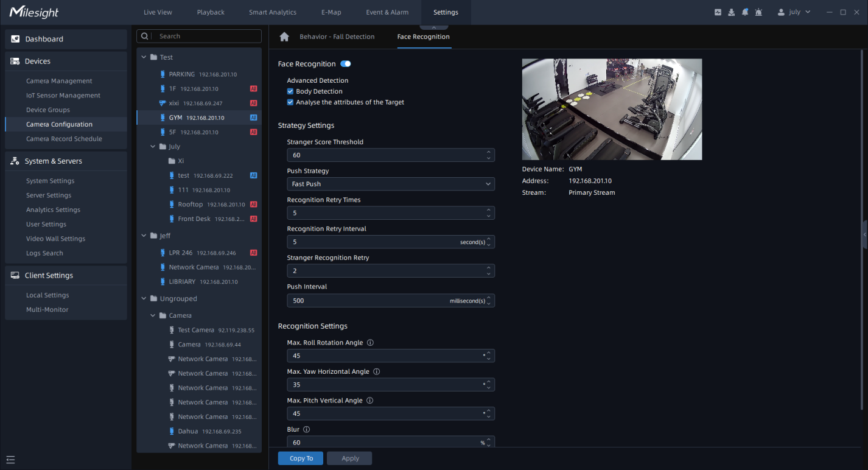Click info icon beside Max. Roll Rotation Angle
The width and height of the screenshot is (868, 470).
[x=371, y=343]
